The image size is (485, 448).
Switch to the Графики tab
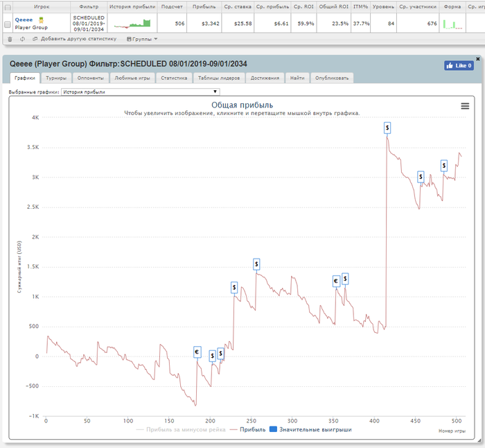(x=25, y=78)
